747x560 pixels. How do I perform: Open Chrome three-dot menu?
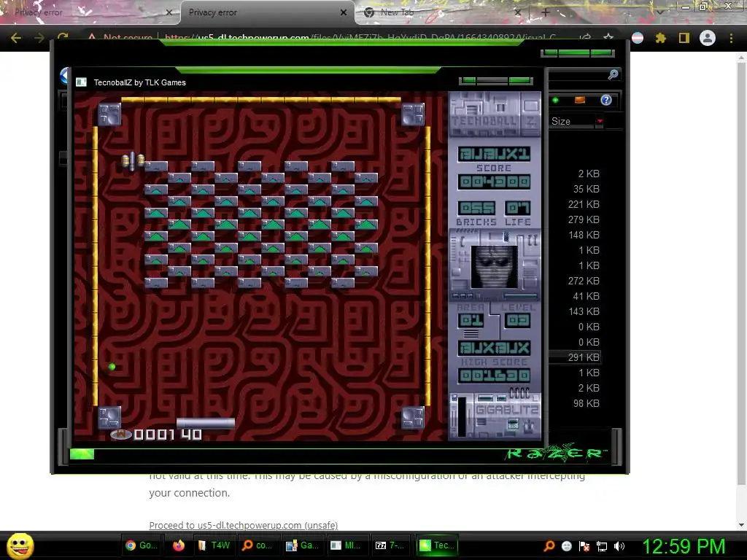[x=731, y=38]
